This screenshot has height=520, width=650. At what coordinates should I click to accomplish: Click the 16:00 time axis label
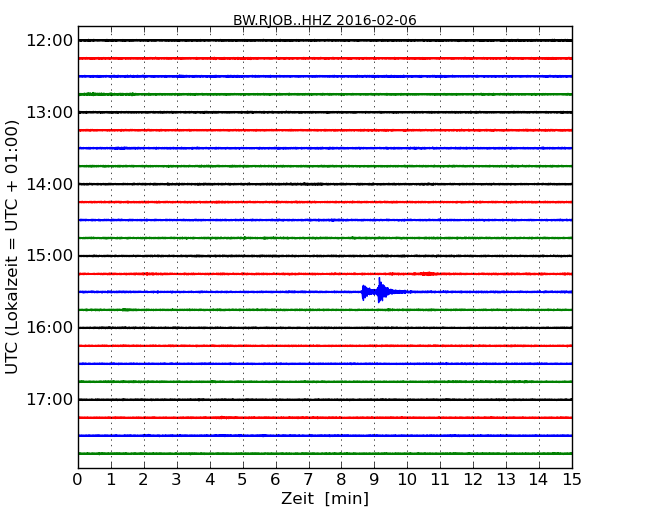click(50, 328)
